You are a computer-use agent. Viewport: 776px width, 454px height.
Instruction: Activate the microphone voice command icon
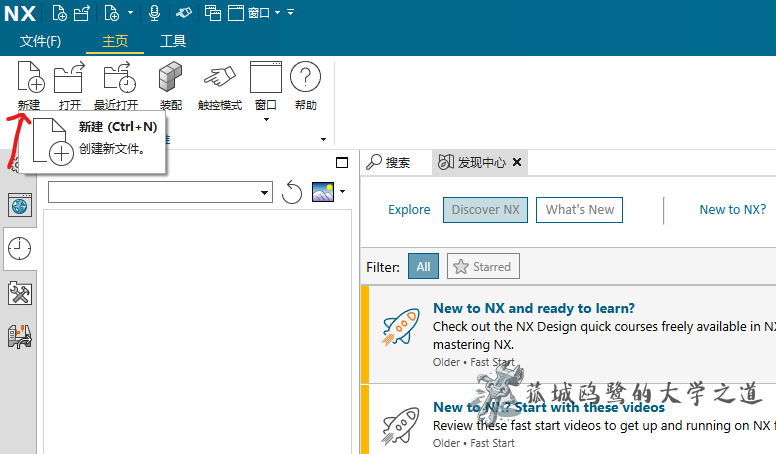[154, 13]
